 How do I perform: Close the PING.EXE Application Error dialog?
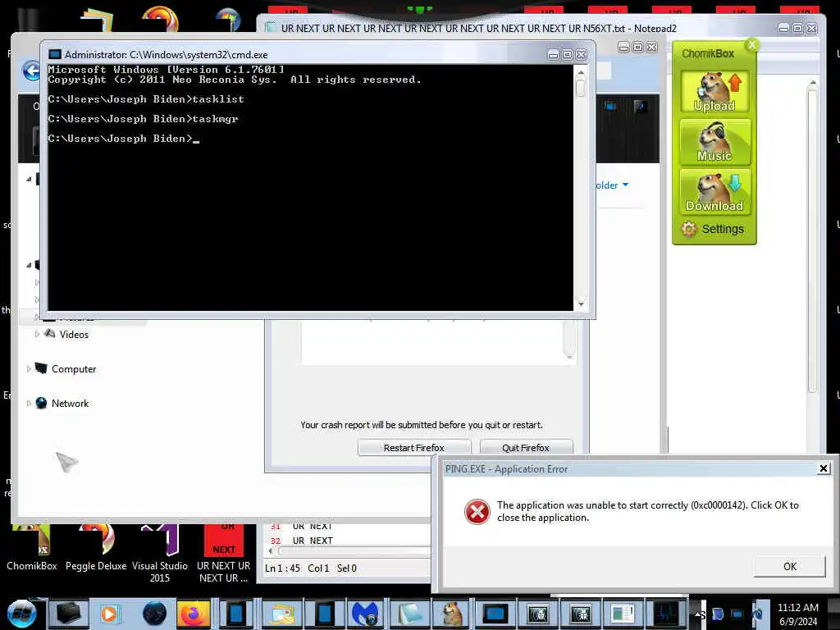pyautogui.click(x=824, y=468)
